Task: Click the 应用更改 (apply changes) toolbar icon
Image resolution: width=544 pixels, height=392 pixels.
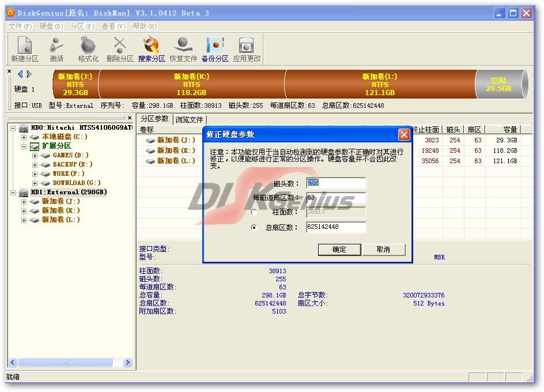Action: 247,50
